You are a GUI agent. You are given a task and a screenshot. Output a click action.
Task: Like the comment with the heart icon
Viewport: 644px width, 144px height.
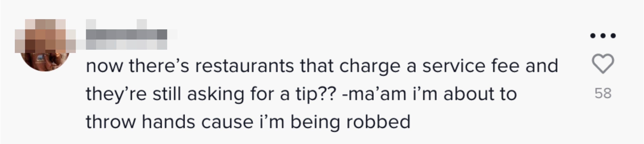603,63
